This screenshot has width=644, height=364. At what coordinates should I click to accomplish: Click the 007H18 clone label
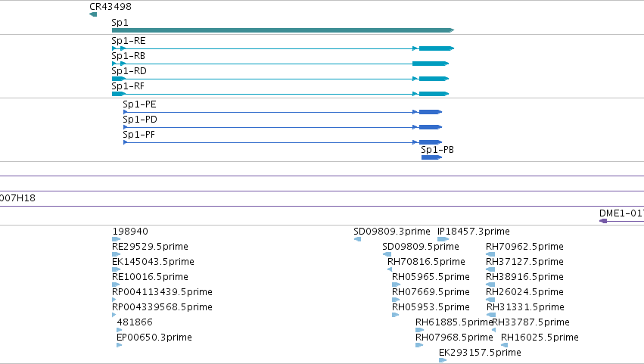click(17, 198)
